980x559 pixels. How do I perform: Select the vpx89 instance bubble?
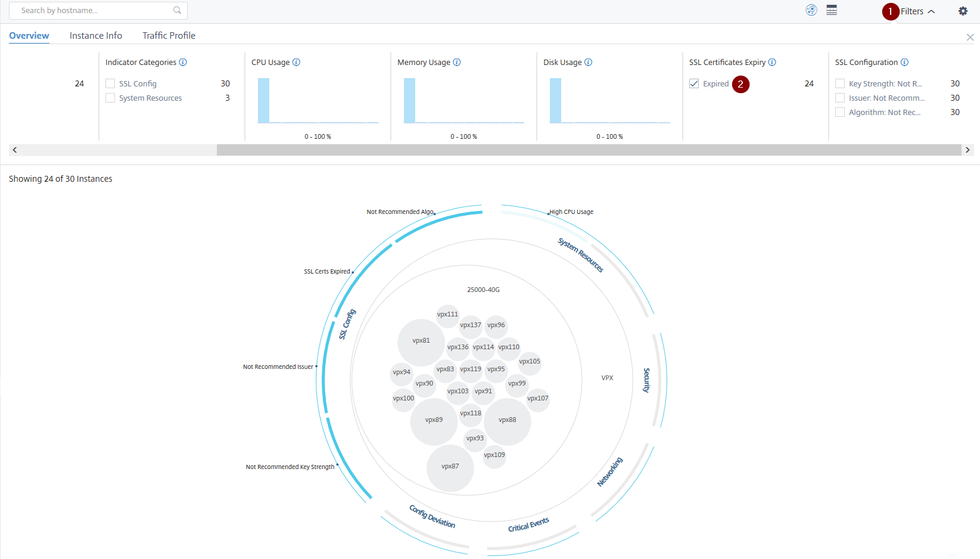click(x=434, y=421)
